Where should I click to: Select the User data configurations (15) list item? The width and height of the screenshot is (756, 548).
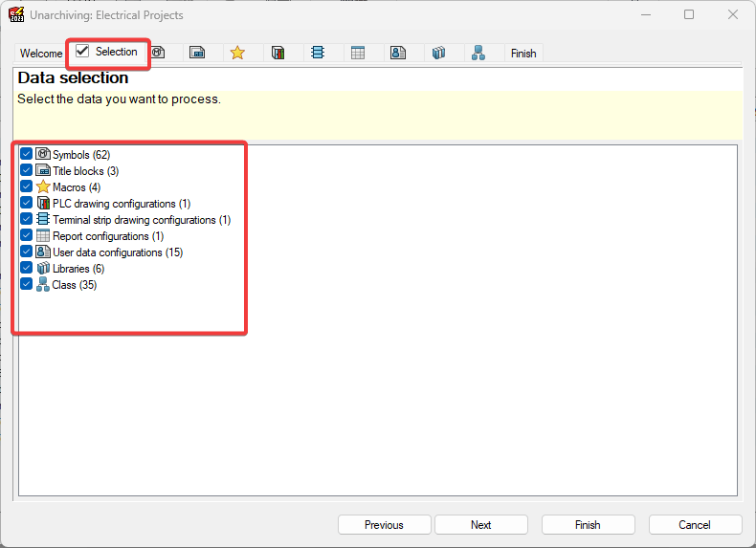pyautogui.click(x=117, y=252)
